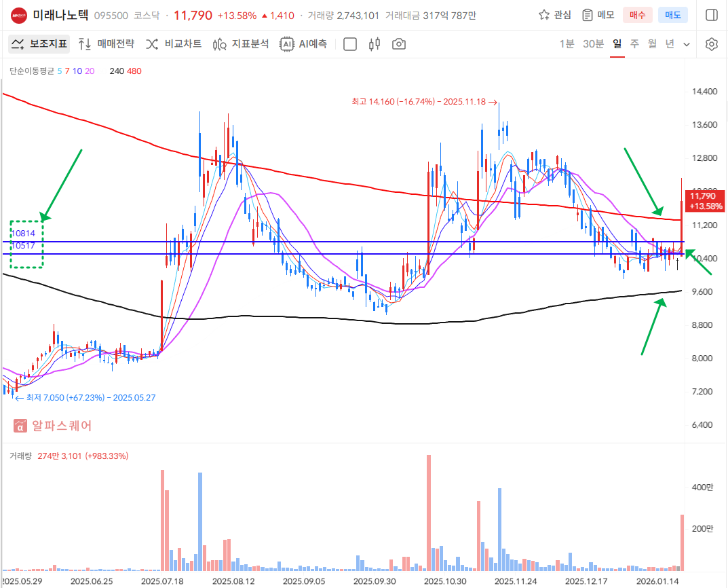Switch to the 1분 timeframe tab
Screen dimensions: 728x588
(x=567, y=44)
